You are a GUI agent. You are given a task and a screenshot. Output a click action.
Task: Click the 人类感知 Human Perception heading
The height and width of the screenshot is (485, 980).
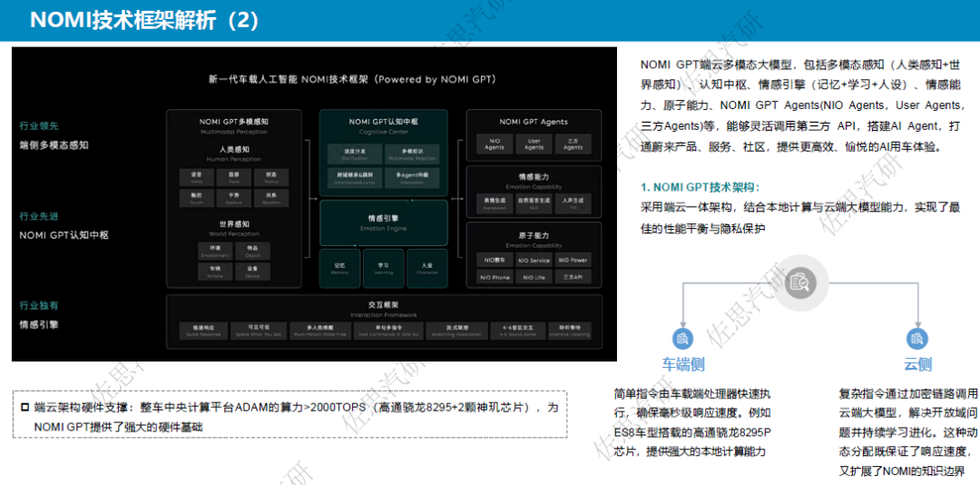click(234, 153)
